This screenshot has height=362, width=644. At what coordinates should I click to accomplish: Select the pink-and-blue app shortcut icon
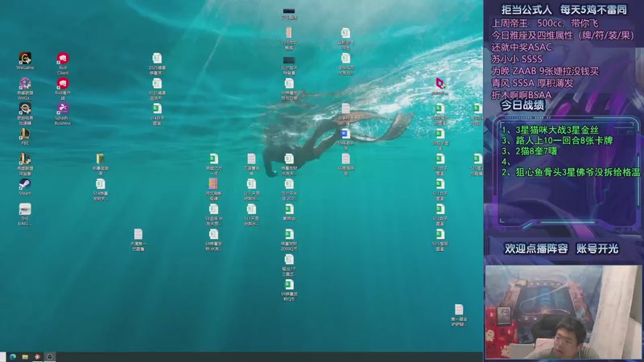coord(440,87)
